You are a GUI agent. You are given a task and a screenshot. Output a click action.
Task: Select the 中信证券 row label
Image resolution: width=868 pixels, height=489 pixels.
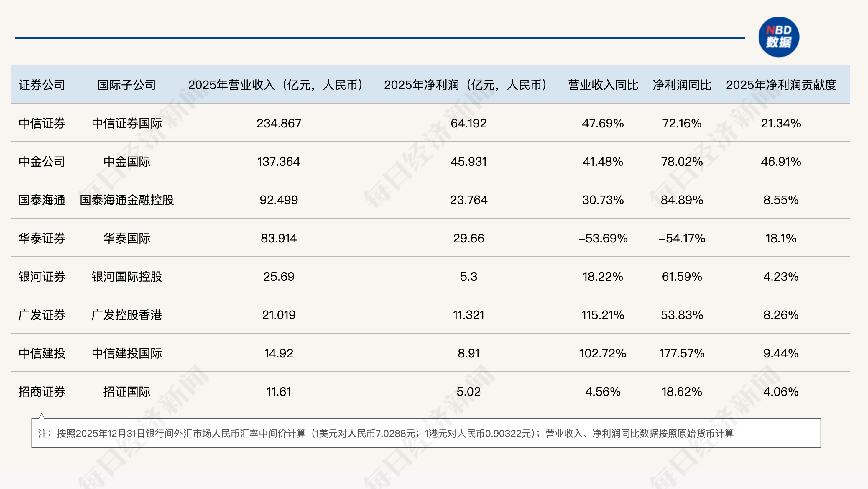point(42,123)
